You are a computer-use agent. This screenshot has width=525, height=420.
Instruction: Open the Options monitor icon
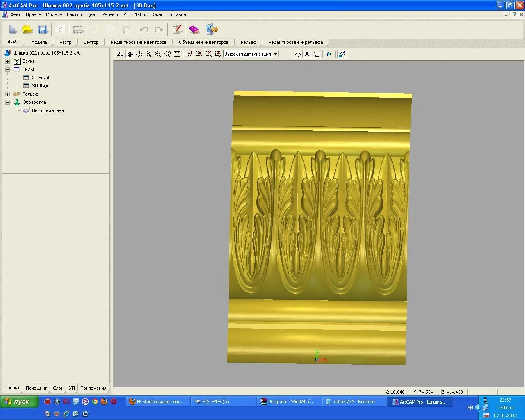(212, 30)
